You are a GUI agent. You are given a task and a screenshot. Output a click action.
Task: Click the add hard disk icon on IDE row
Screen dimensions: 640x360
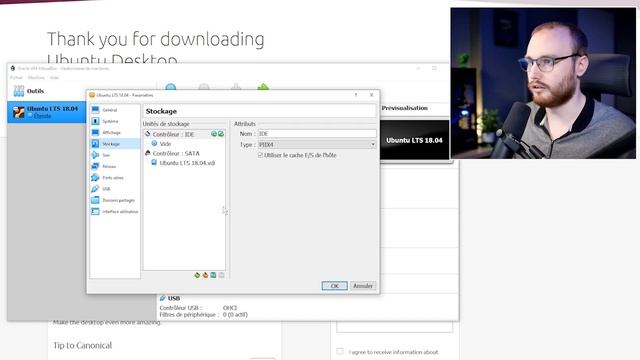point(221,134)
